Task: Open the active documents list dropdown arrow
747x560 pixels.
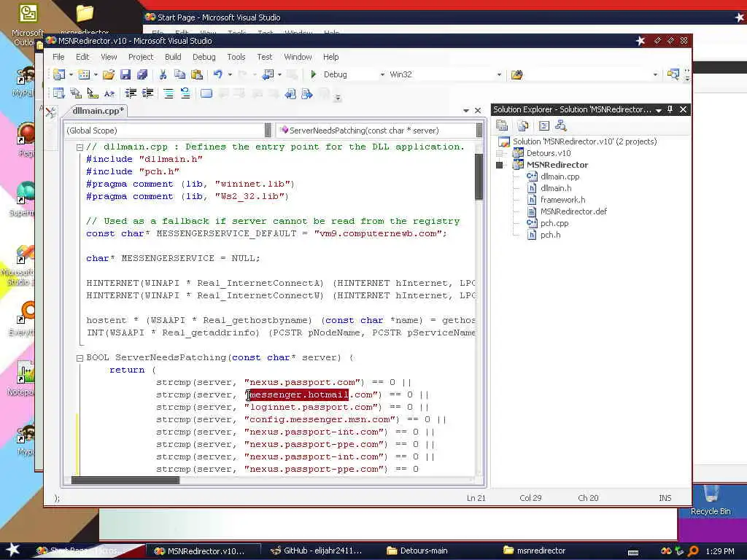Action: pyautogui.click(x=466, y=111)
